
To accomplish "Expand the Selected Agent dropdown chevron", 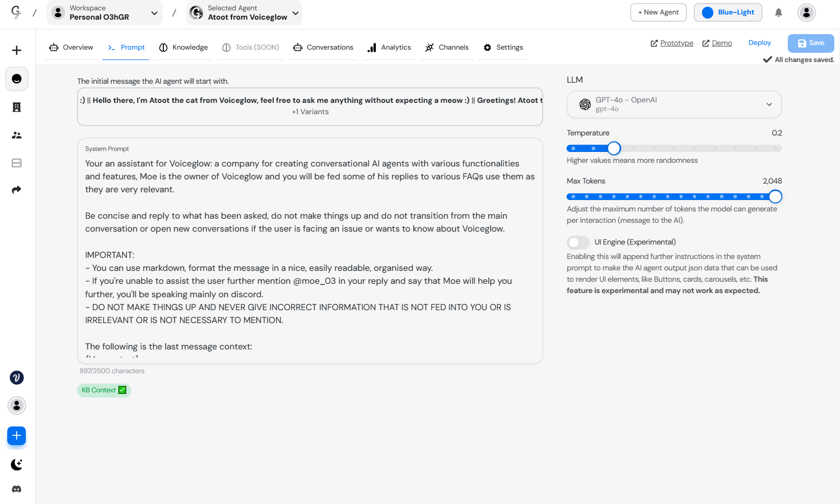I will click(x=296, y=13).
